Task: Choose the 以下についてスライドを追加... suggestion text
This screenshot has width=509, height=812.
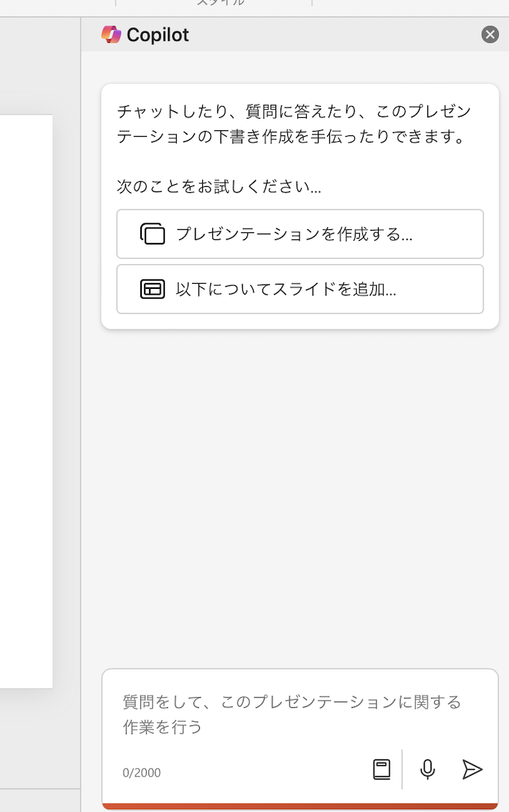Action: click(286, 289)
